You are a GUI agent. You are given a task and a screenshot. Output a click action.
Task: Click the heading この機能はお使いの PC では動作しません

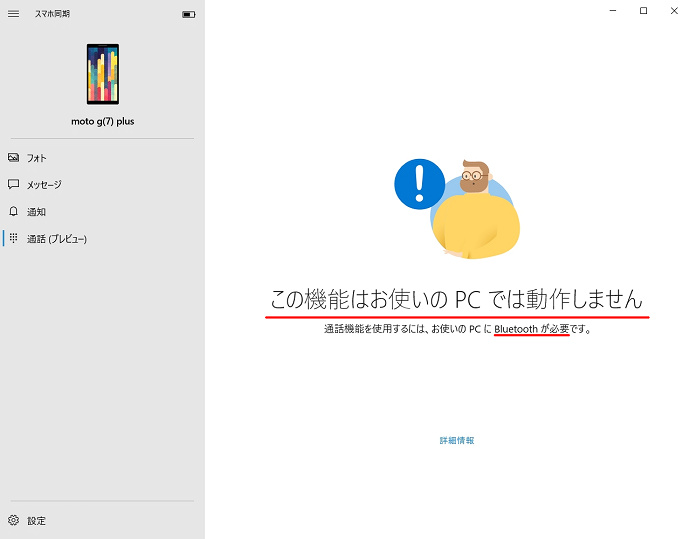coord(456,299)
